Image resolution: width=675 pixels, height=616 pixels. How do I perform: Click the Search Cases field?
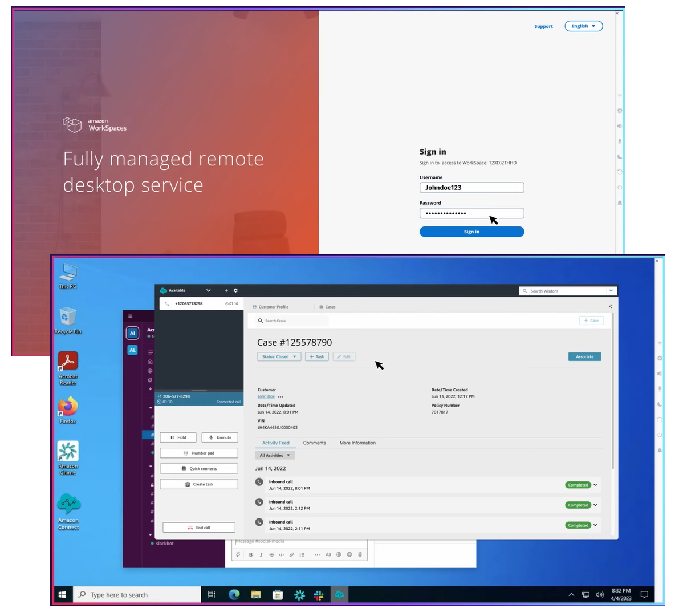click(291, 320)
